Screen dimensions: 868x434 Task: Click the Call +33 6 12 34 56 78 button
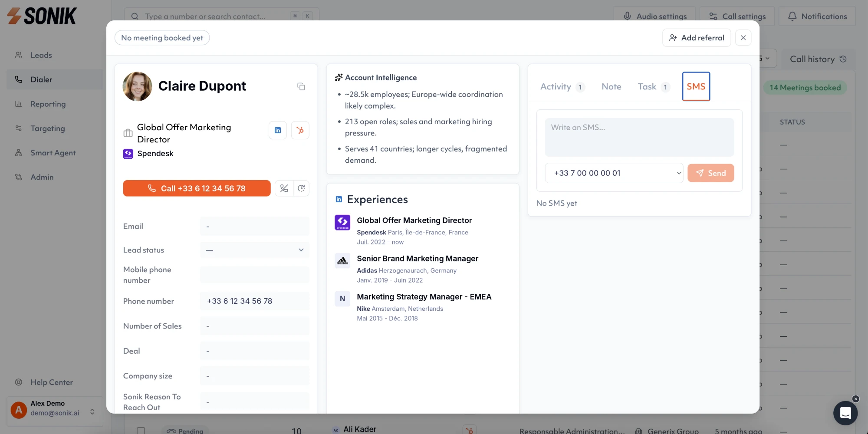pyautogui.click(x=197, y=188)
